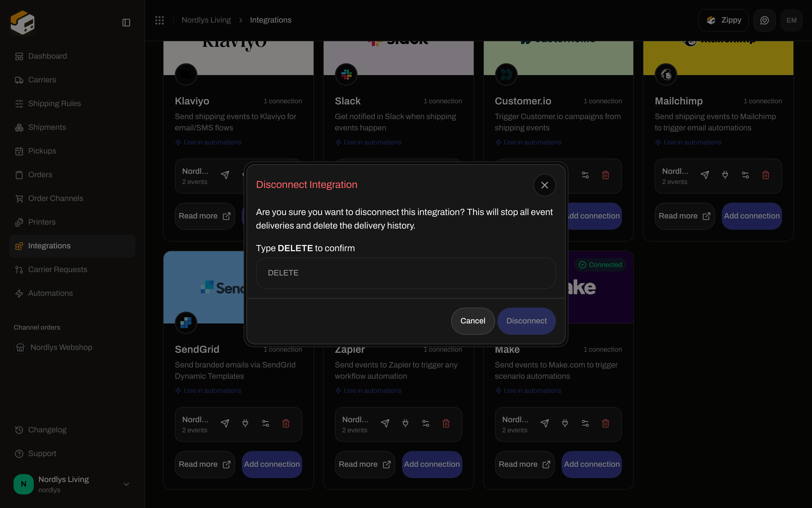Click Read more on Mailchimp card
The width and height of the screenshot is (812, 508).
(x=685, y=216)
